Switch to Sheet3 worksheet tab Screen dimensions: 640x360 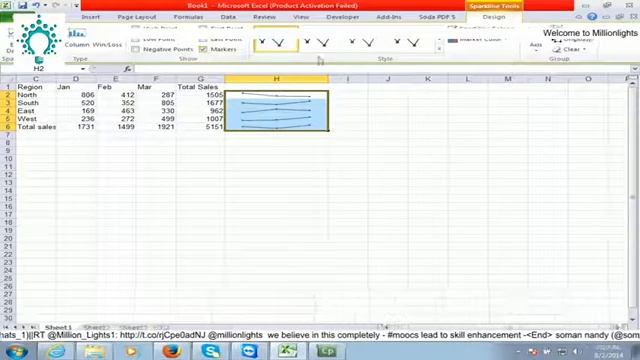133,327
